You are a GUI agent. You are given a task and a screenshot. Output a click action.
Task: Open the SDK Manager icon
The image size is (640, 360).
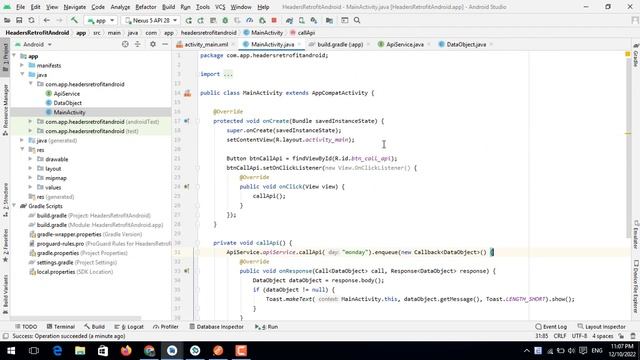(x=313, y=20)
